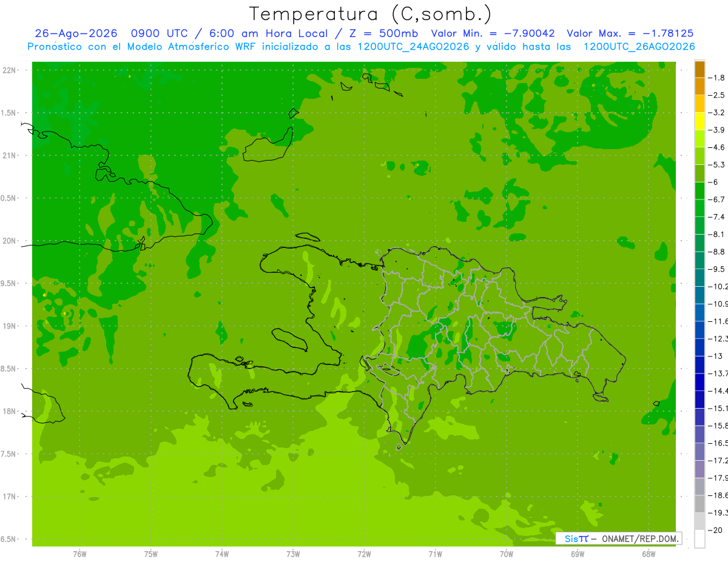Select the lime swatch between -3.9 and -4.6
Viewport: 728px width, 562px height.
pos(699,139)
